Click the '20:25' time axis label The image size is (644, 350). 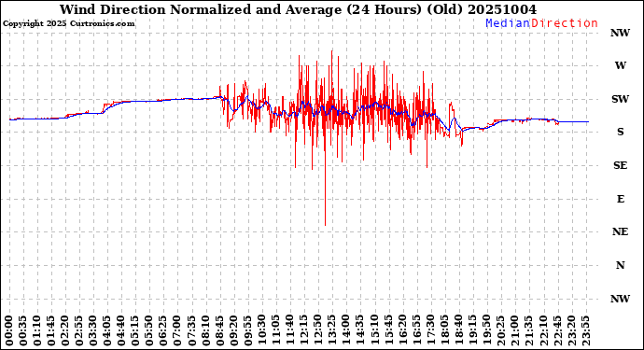[500, 331]
